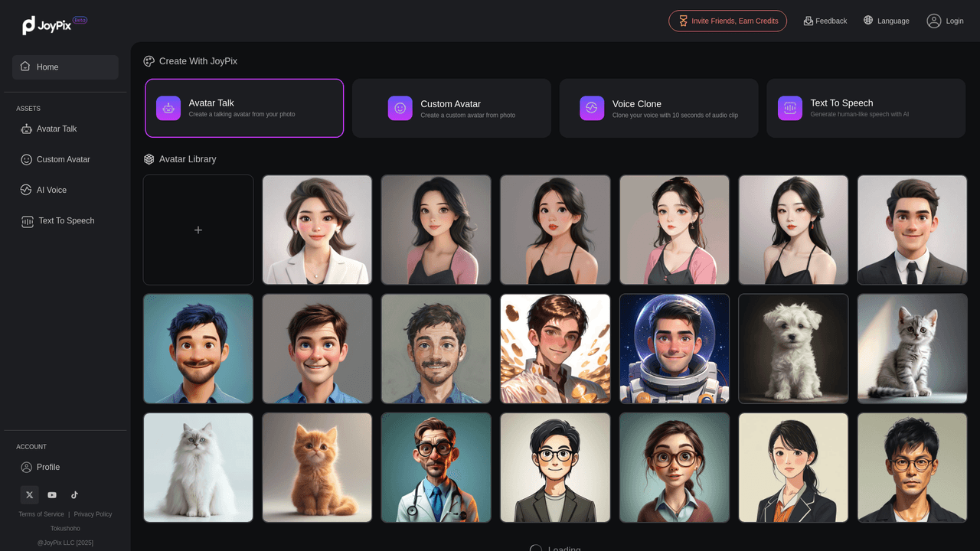Add a new avatar with plus tile

(x=198, y=230)
